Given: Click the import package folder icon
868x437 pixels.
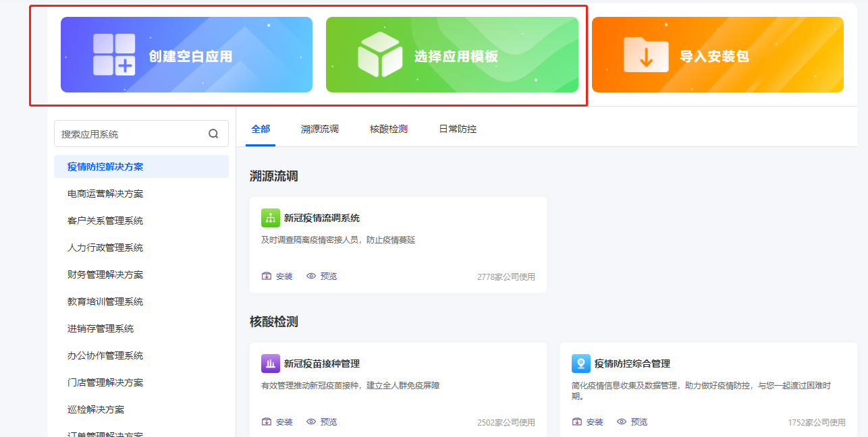Looking at the screenshot, I should [645, 55].
